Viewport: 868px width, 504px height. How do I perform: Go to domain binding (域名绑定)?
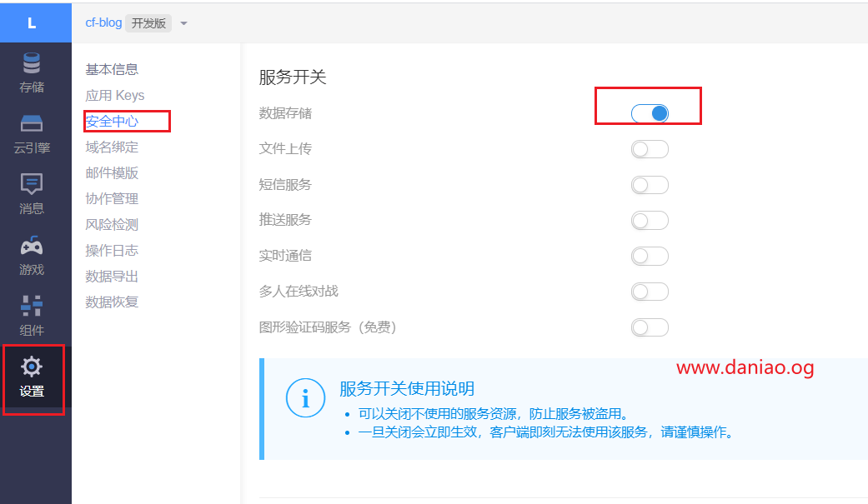point(112,147)
